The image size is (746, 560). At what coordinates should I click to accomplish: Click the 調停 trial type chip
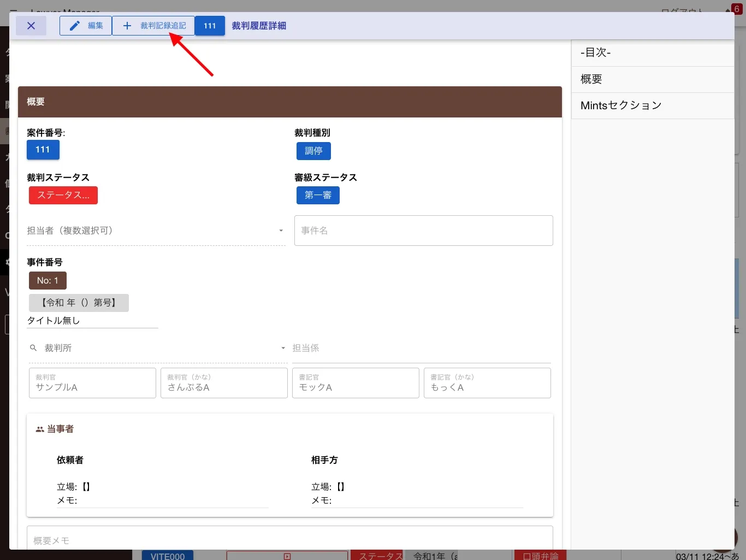click(x=313, y=151)
